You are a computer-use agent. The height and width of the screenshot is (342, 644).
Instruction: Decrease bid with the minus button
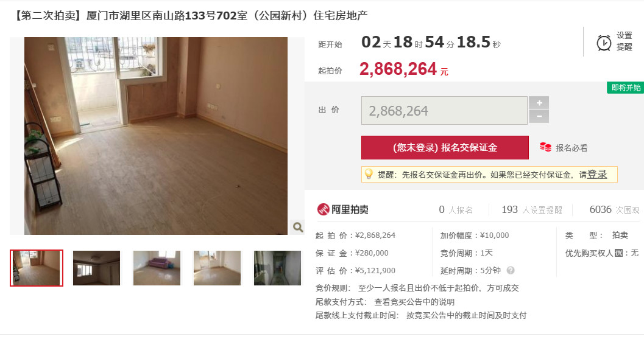(x=539, y=117)
